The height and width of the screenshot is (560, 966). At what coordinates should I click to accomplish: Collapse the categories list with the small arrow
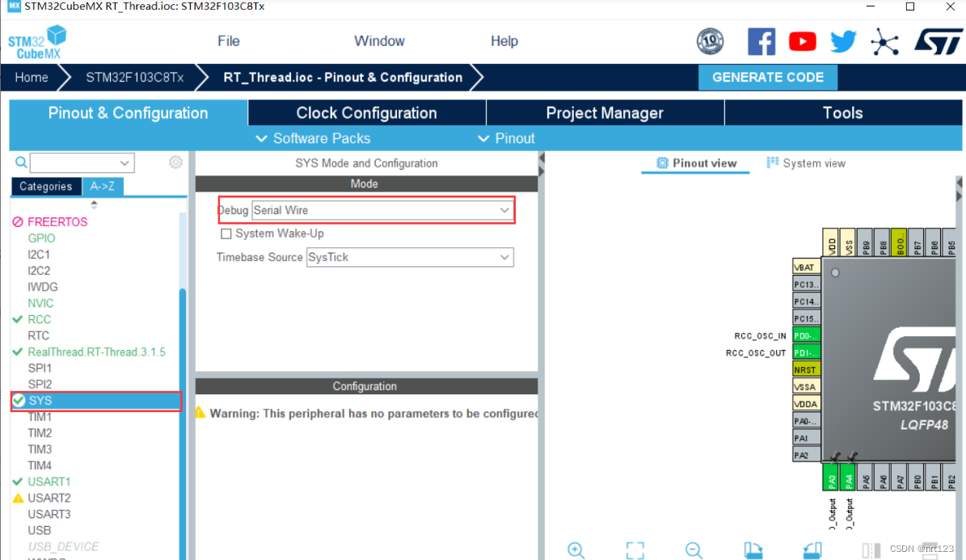(x=95, y=204)
